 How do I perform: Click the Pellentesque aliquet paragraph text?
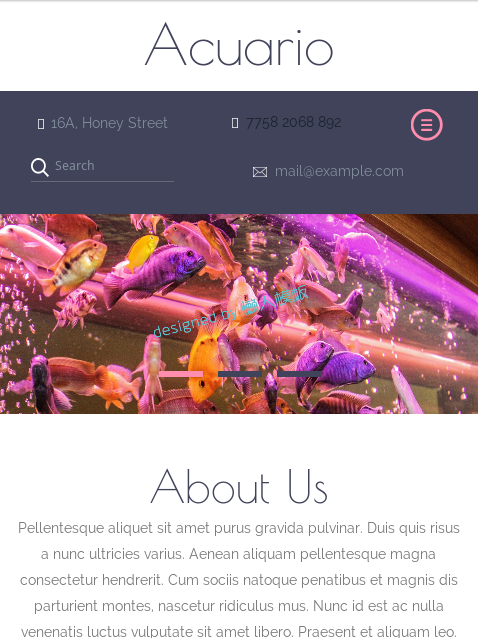click(239, 580)
